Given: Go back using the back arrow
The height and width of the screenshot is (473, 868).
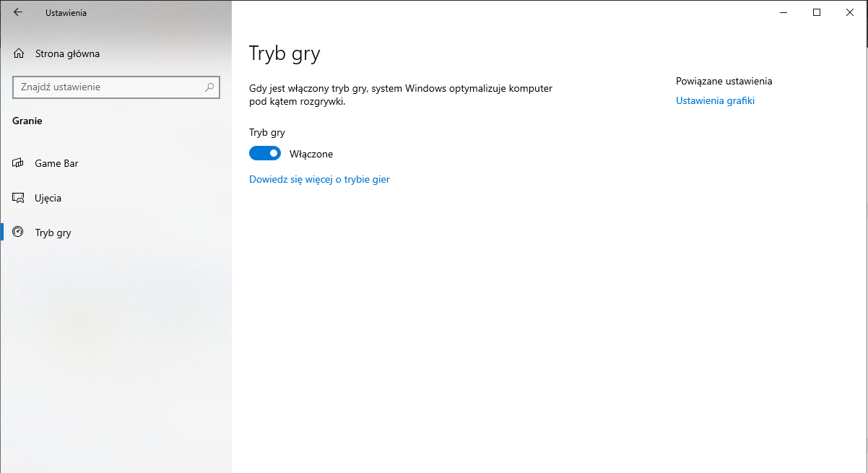Looking at the screenshot, I should [x=18, y=12].
